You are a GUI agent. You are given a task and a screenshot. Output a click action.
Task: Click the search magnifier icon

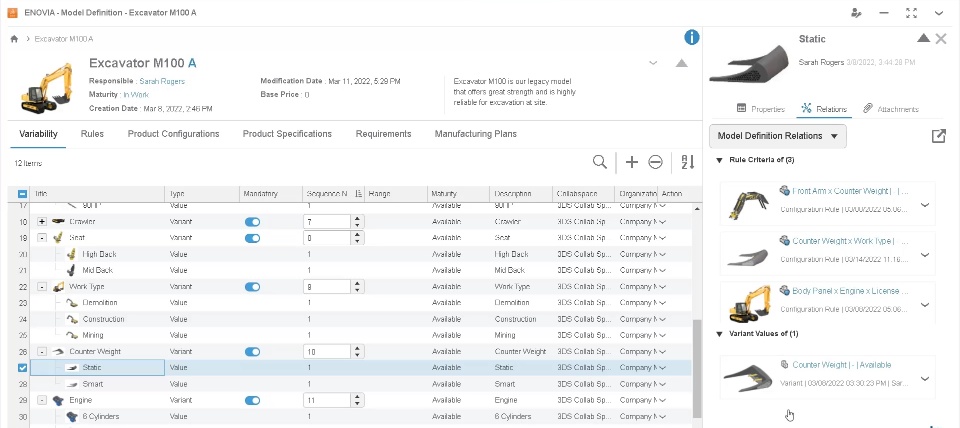pyautogui.click(x=599, y=162)
